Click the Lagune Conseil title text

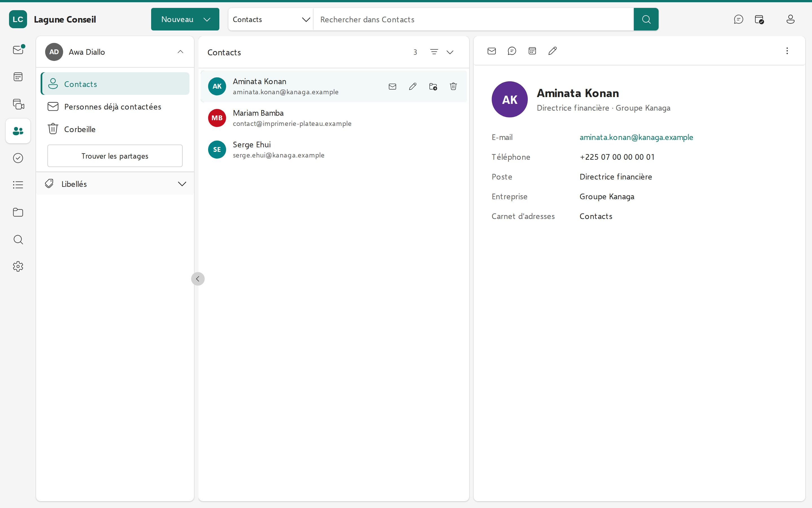point(65,19)
